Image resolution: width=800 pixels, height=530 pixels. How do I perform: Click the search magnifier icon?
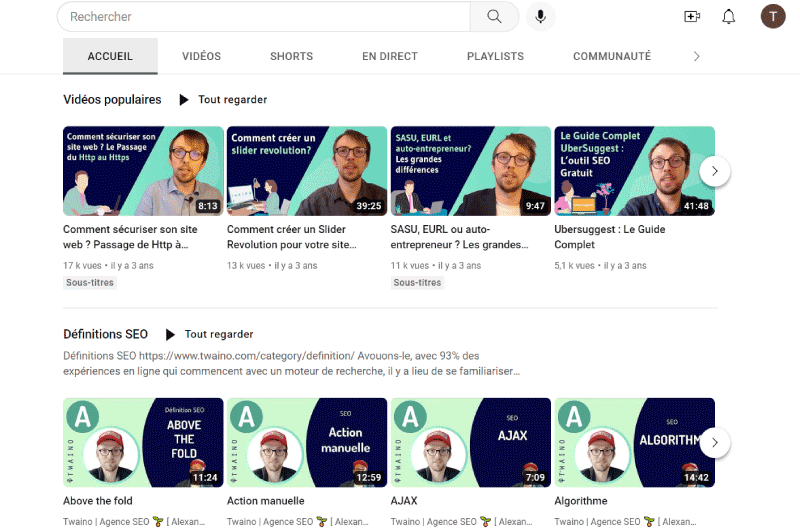494,17
